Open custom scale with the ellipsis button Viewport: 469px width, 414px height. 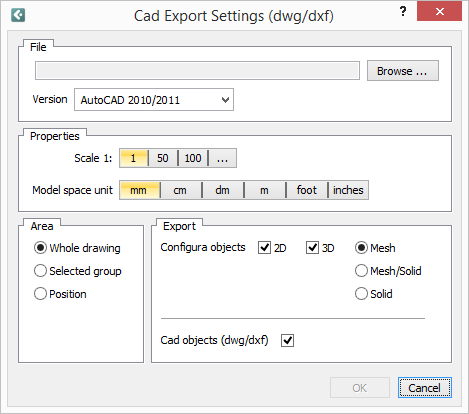[x=222, y=158]
